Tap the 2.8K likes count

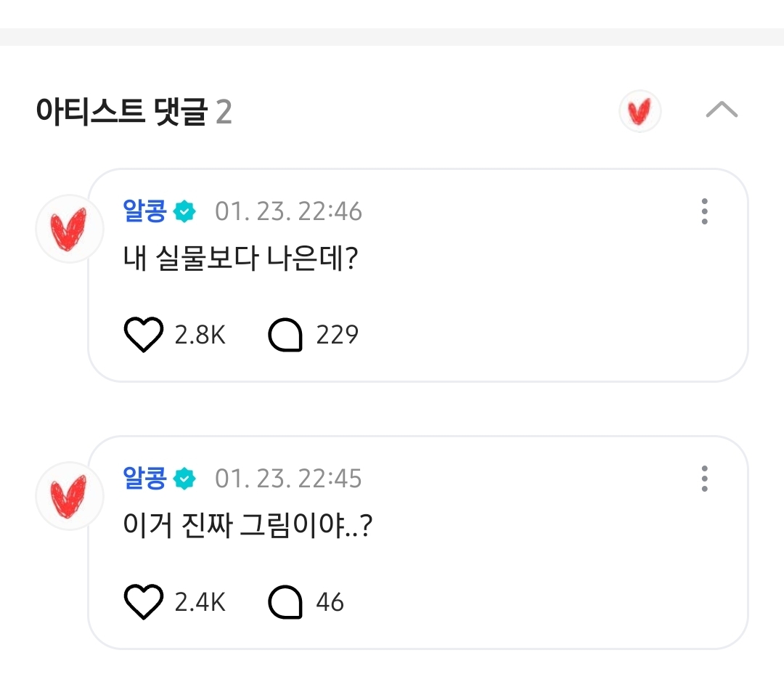point(200,335)
